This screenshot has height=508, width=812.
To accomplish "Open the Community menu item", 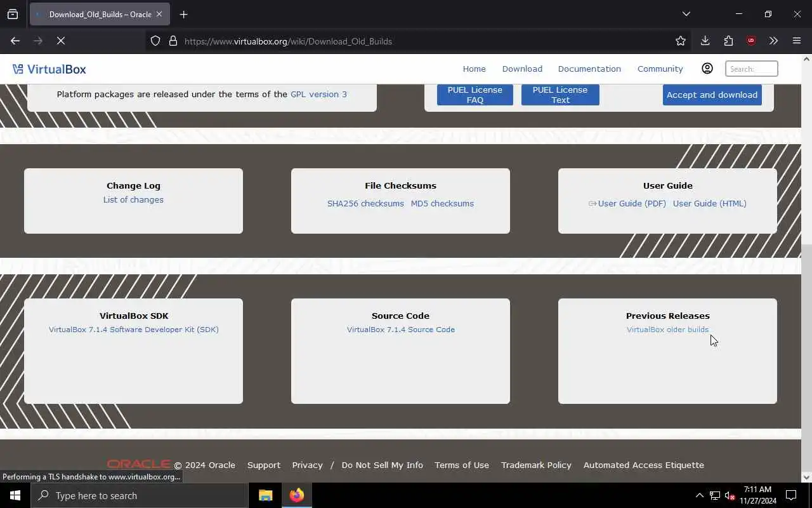I will pyautogui.click(x=660, y=69).
